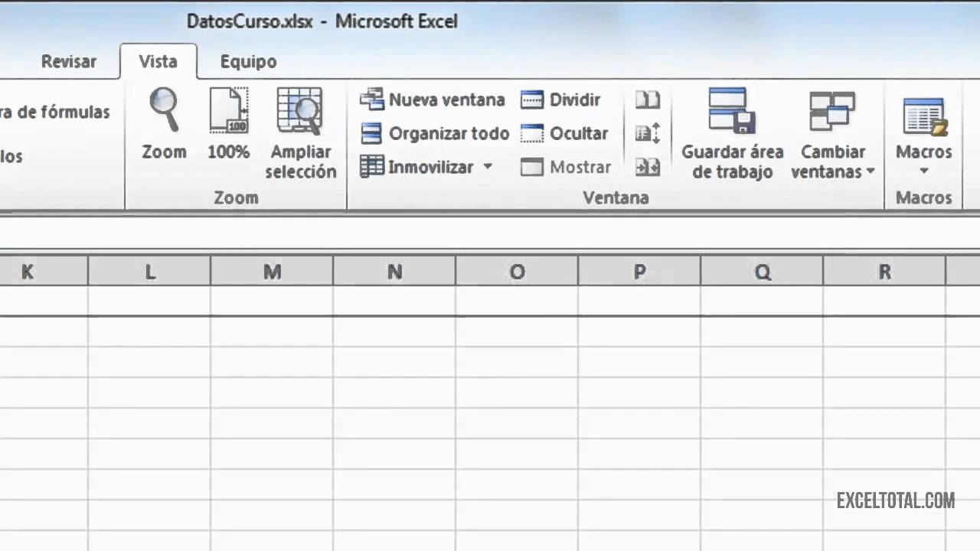Image resolution: width=980 pixels, height=551 pixels.
Task: Click Guardar área de trabajo
Action: click(733, 133)
